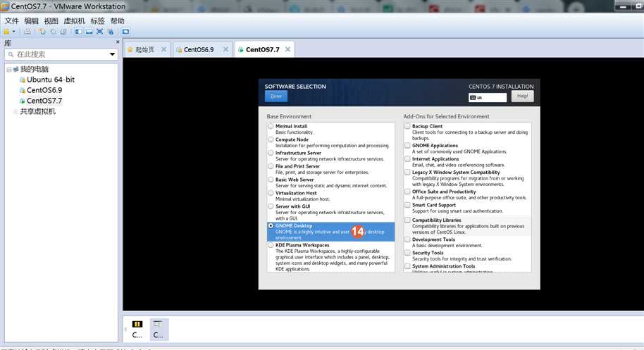Open the power options arrow beside suspend
This screenshot has height=350, width=644.
(14, 32)
